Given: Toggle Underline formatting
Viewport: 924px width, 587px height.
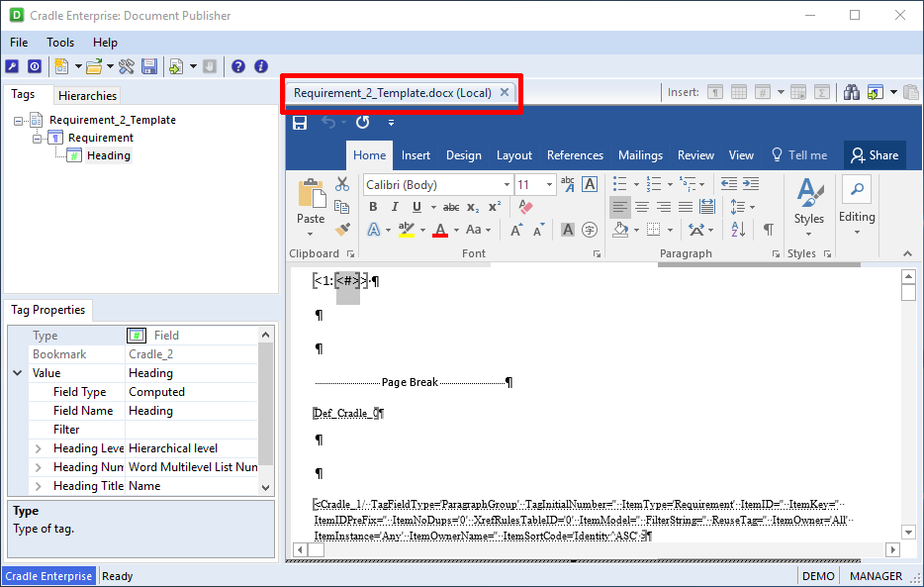Looking at the screenshot, I should pos(416,207).
